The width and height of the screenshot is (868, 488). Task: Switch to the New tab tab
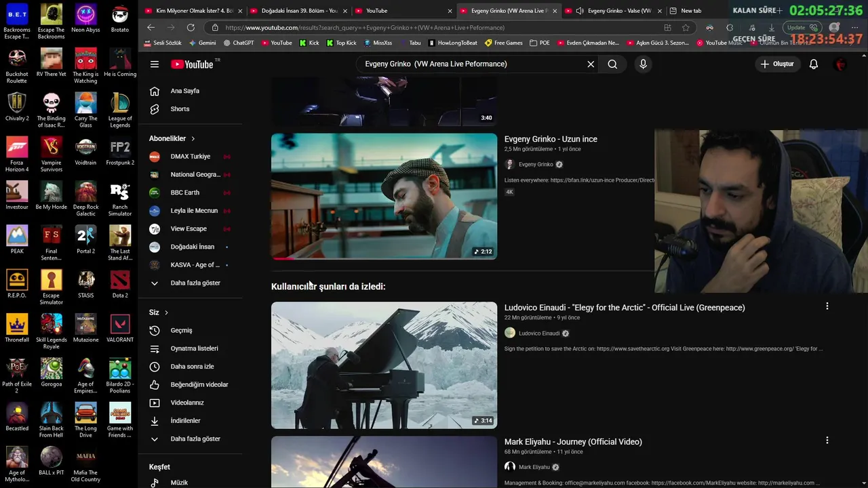pyautogui.click(x=691, y=11)
